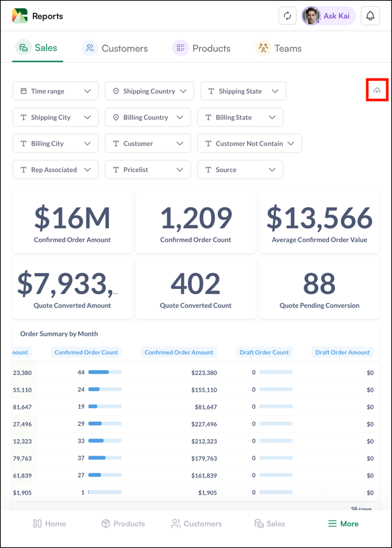Click the $16M Confirmed Order Amount card
The width and height of the screenshot is (392, 548).
tap(72, 222)
